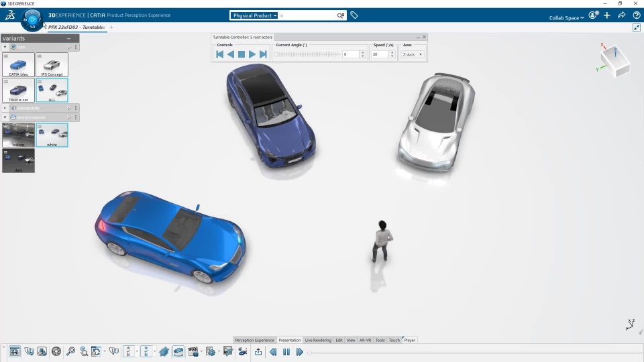The image size is (644, 362).
Task: Open the 3DEXPERIENCE compass
Action: pos(32,19)
